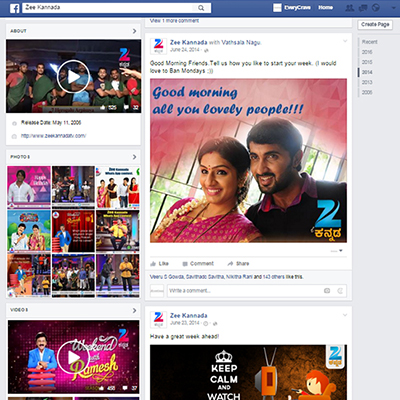Open the Good morning post image
Image resolution: width=400 pixels, height=400 pixels.
pyautogui.click(x=248, y=160)
